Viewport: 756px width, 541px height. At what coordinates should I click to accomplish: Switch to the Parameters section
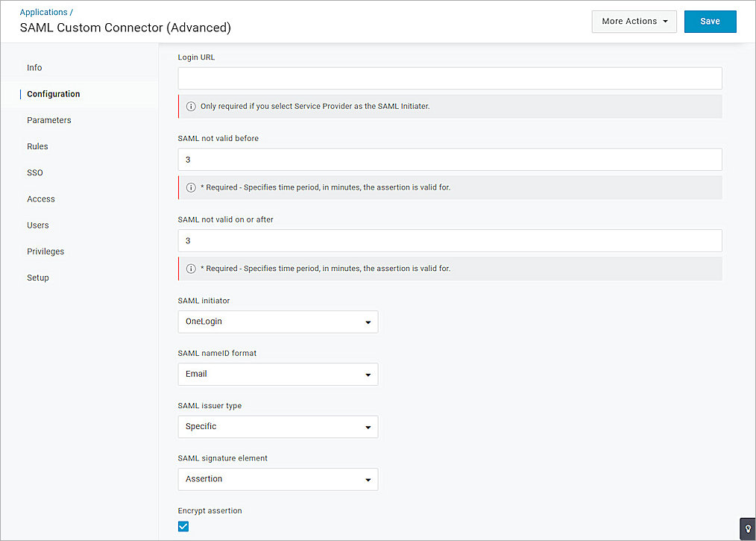(48, 119)
